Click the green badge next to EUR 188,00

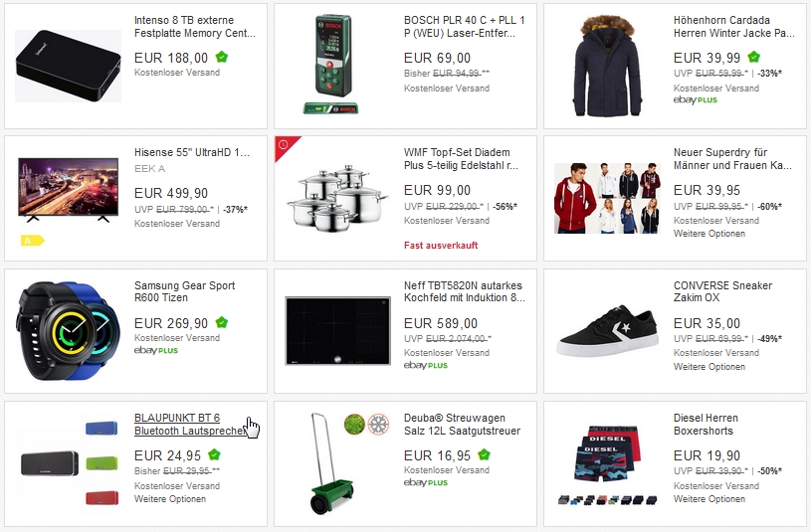(222, 57)
